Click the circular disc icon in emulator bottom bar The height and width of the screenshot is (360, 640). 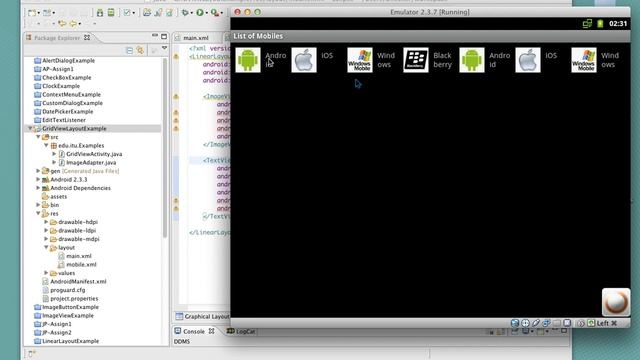point(525,323)
